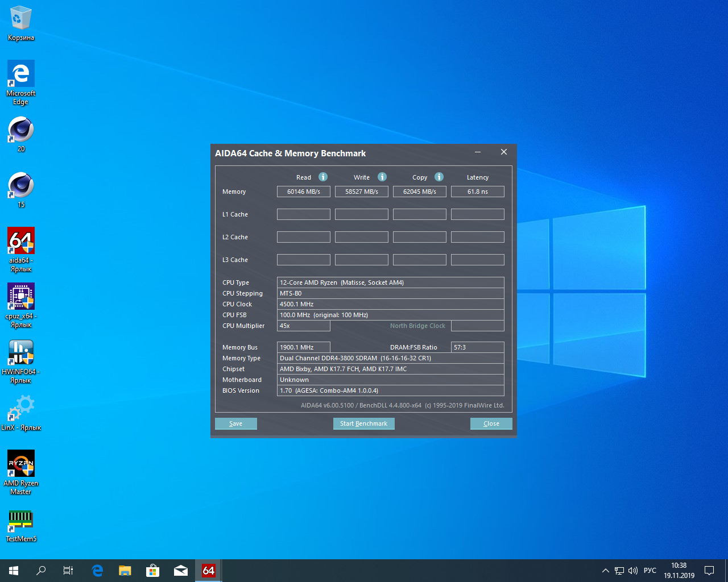Click the Show Desktop strip on taskbar
Screen dimensions: 728x582
pos(726,571)
